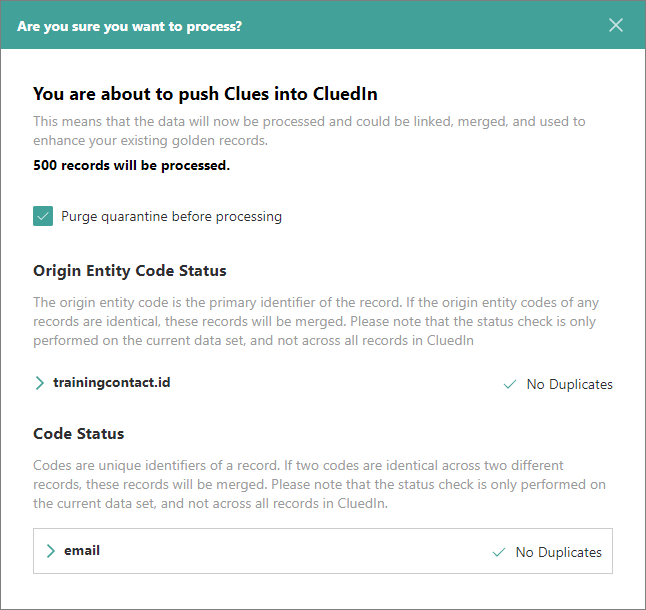The height and width of the screenshot is (610, 646).
Task: Click the 'Code Status' section heading
Action: tap(79, 435)
